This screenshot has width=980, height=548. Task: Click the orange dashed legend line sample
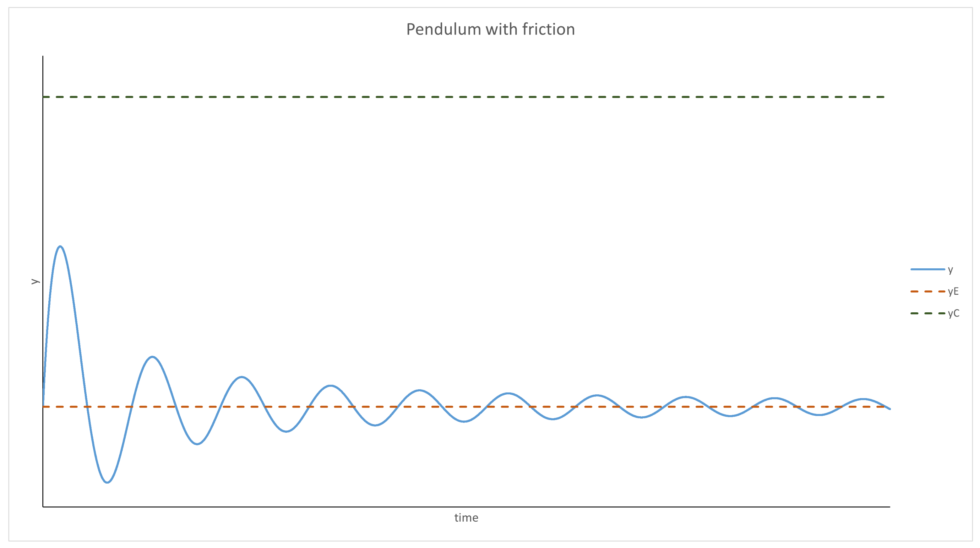(x=927, y=292)
